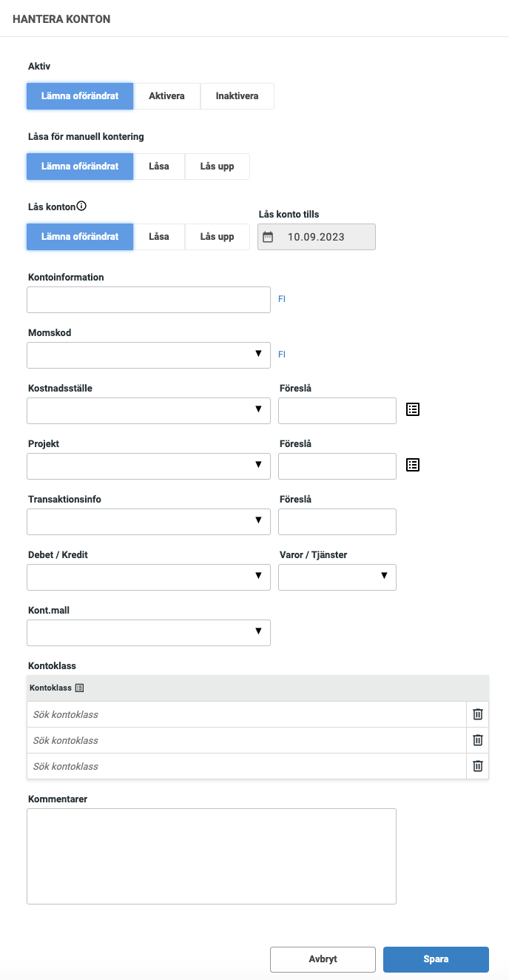Click list icon in Kontoklass table header

[x=80, y=688]
